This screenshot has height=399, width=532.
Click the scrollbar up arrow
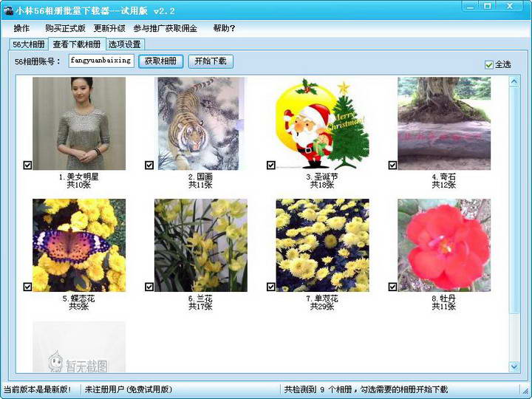click(x=514, y=82)
